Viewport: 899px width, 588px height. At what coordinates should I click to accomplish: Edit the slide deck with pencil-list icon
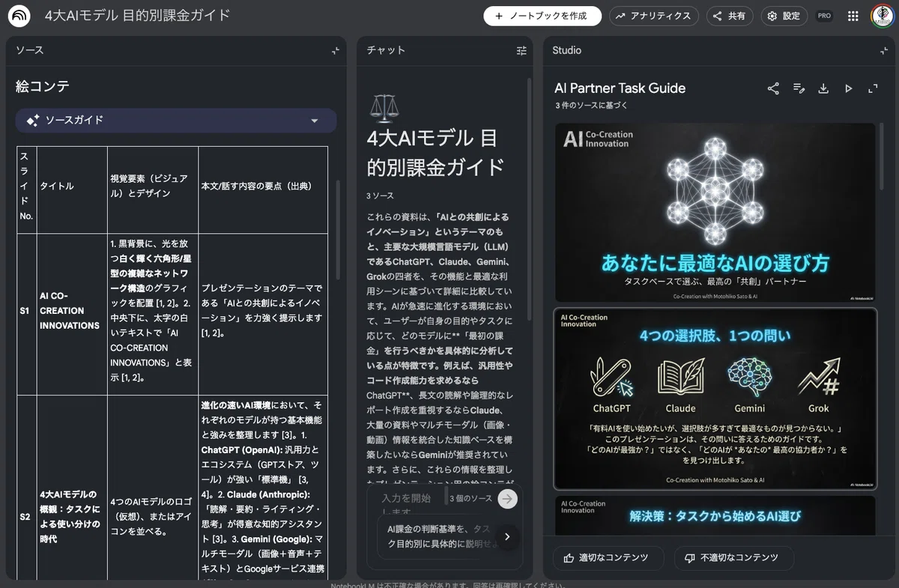point(799,88)
